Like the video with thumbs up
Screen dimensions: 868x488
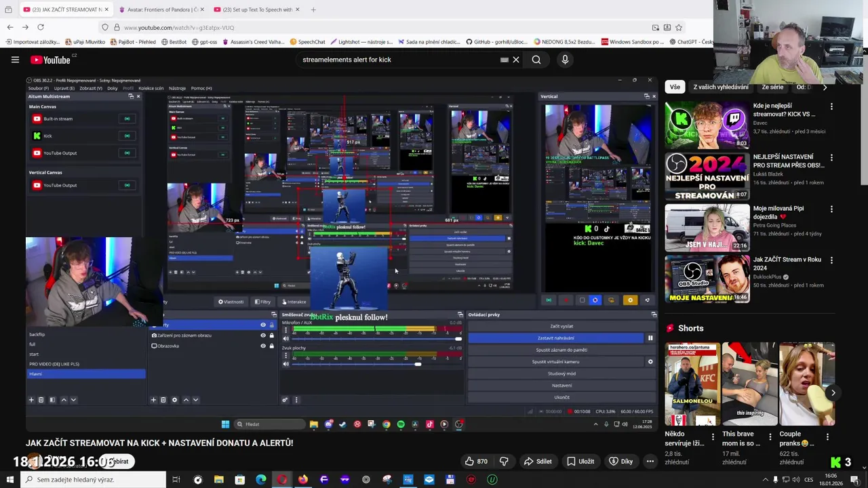point(476,462)
